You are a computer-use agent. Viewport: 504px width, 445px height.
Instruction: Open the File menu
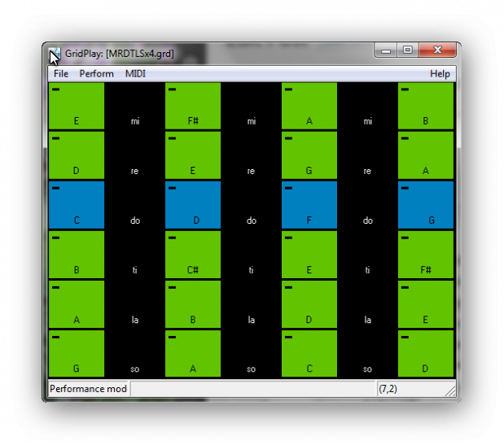tap(61, 74)
